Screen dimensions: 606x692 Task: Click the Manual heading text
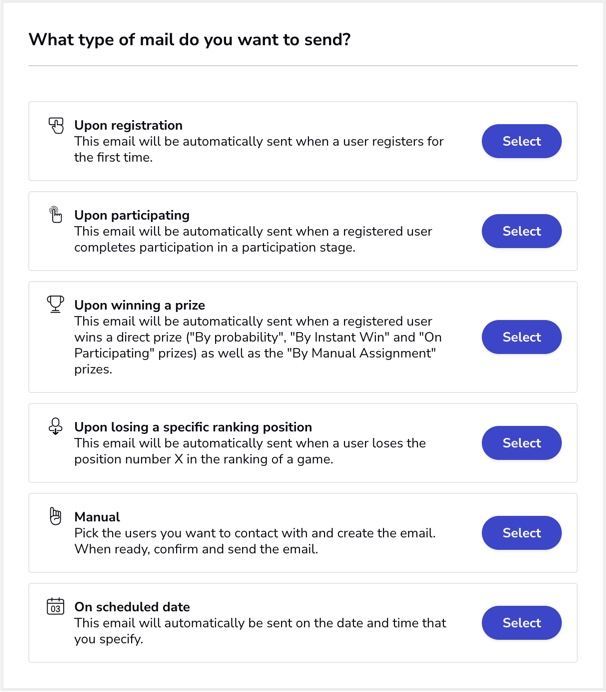[97, 517]
